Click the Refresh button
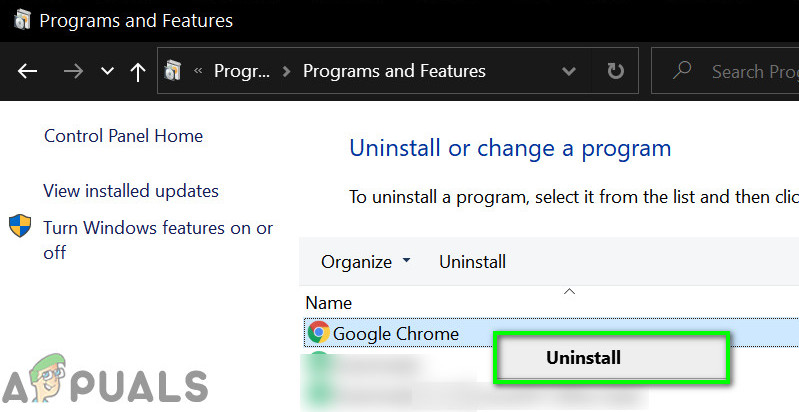The height and width of the screenshot is (412, 799). pyautogui.click(x=614, y=71)
